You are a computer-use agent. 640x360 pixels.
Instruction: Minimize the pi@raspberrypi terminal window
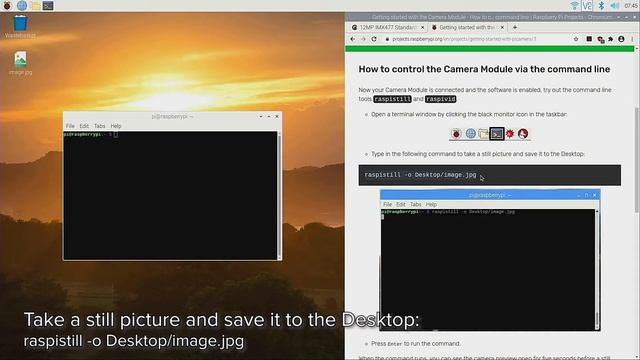pos(261,117)
